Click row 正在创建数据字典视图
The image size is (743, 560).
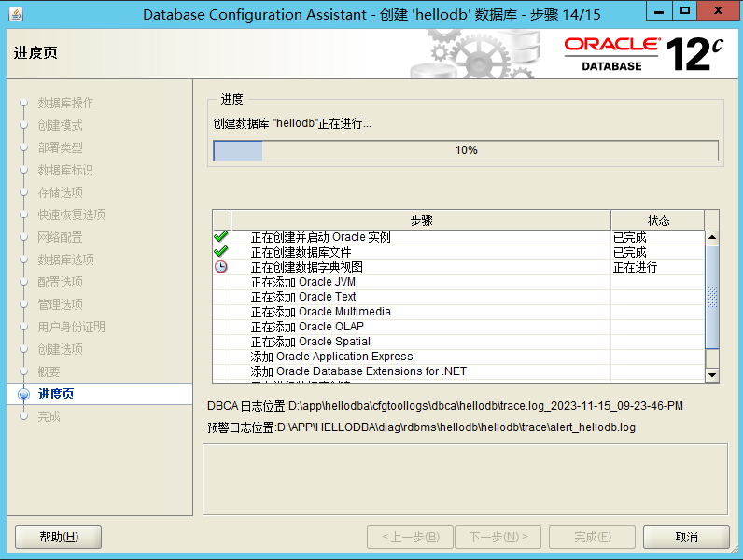pos(458,267)
